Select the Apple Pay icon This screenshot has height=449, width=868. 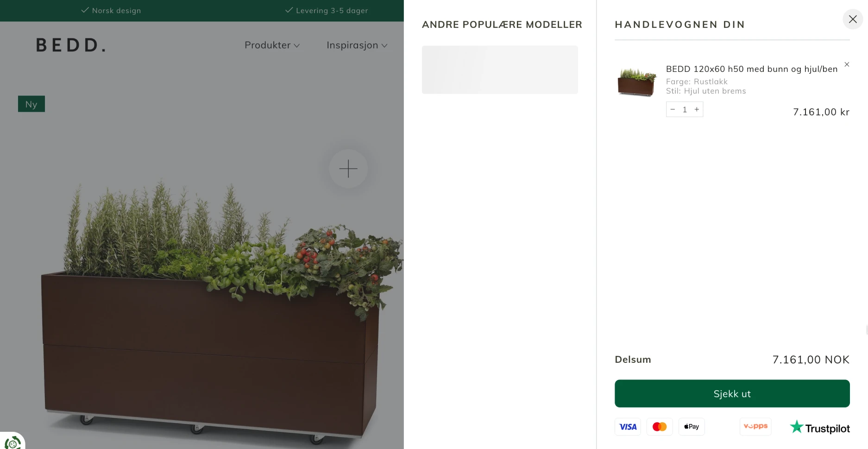coord(691,426)
